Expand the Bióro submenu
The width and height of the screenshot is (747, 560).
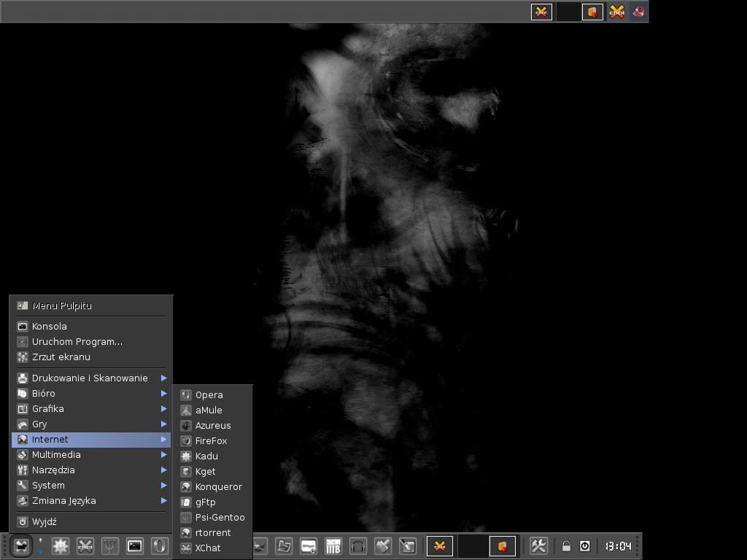tap(91, 393)
